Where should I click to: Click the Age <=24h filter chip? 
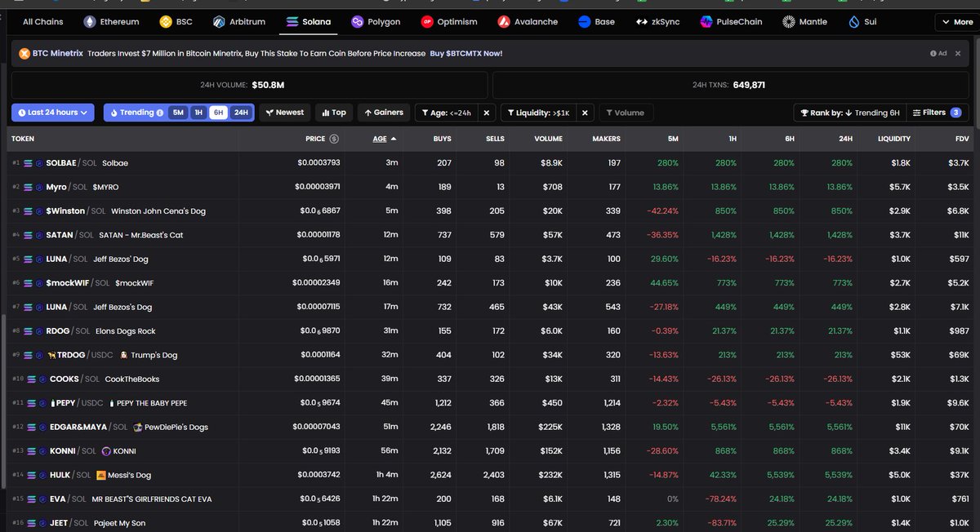pyautogui.click(x=446, y=113)
